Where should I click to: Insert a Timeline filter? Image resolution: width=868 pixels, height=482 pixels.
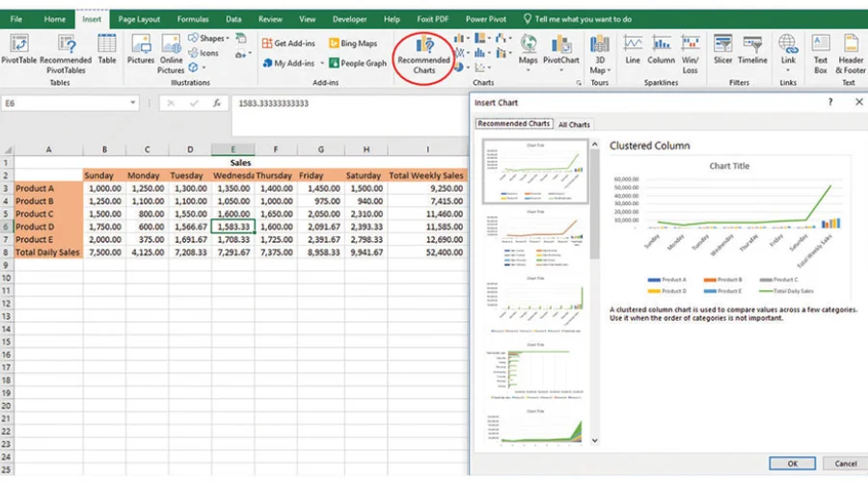tap(752, 50)
